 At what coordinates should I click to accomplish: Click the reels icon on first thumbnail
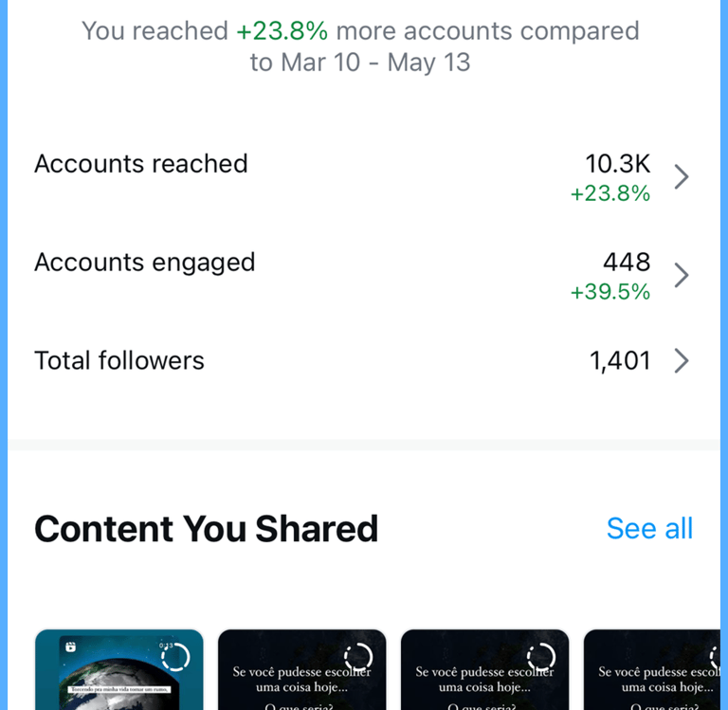(69, 646)
